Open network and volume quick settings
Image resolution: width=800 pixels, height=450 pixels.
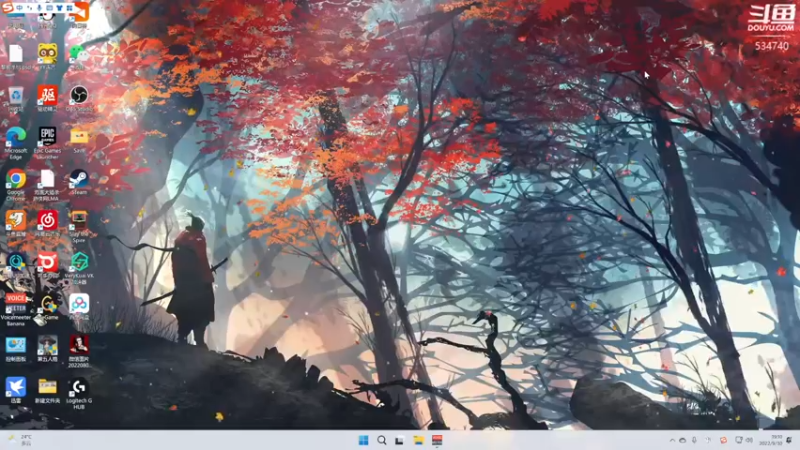pos(743,440)
